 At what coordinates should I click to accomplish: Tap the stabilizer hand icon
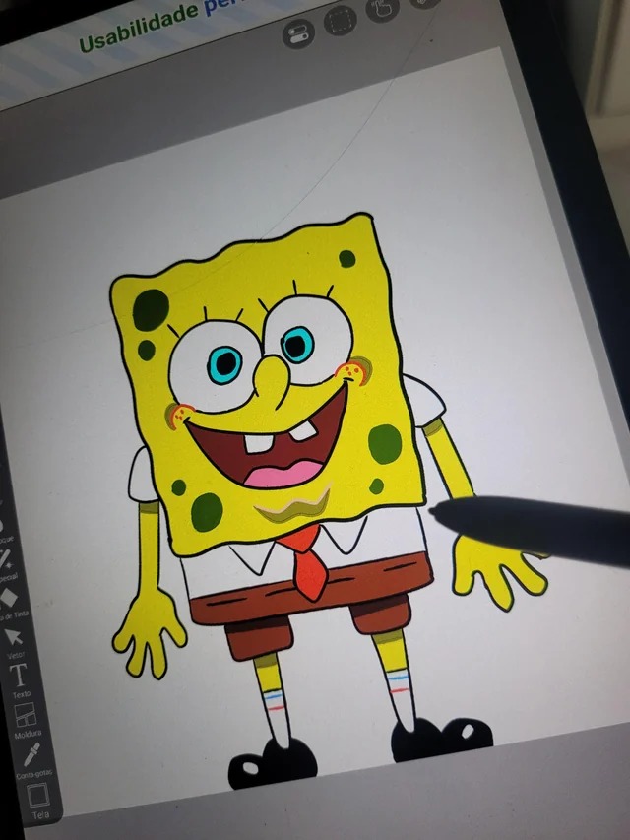point(381,9)
